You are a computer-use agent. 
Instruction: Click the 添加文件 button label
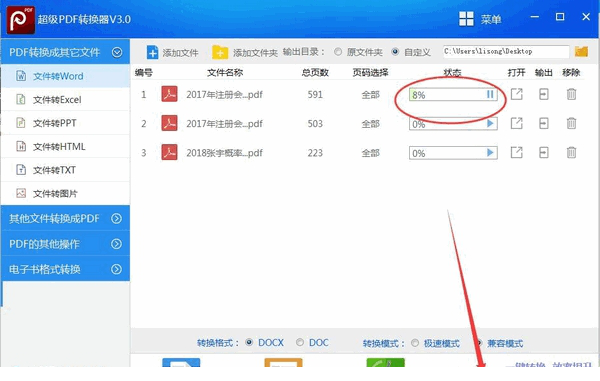coord(180,53)
